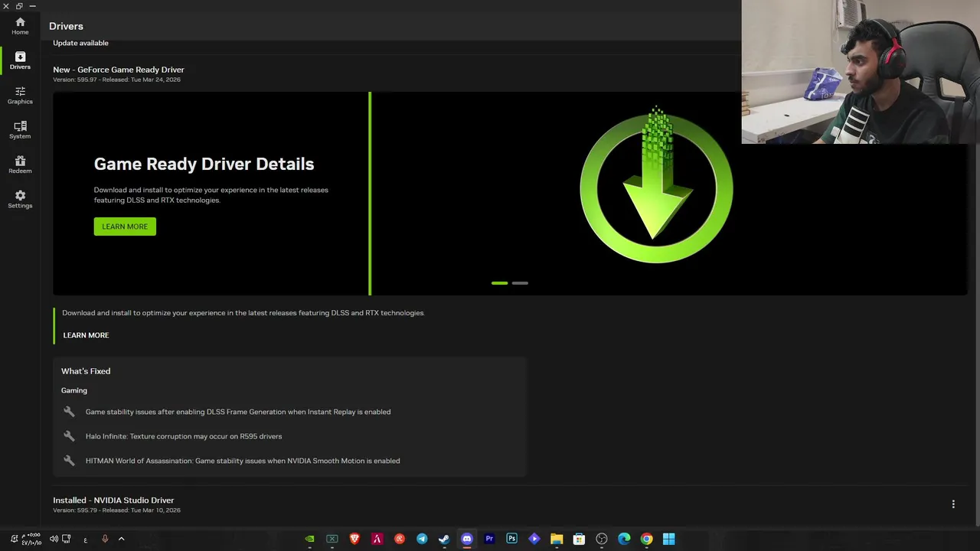
Task: Open the Windows Start menu
Action: [x=669, y=539]
